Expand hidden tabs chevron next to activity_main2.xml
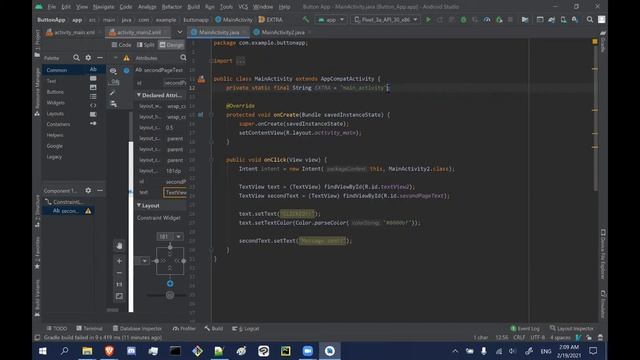The image size is (640, 360). tap(180, 32)
